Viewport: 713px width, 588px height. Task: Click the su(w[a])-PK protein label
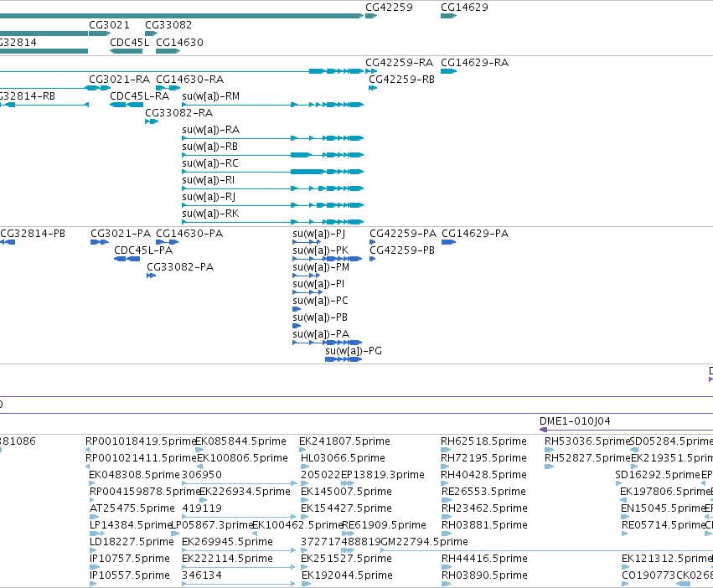coord(321,250)
